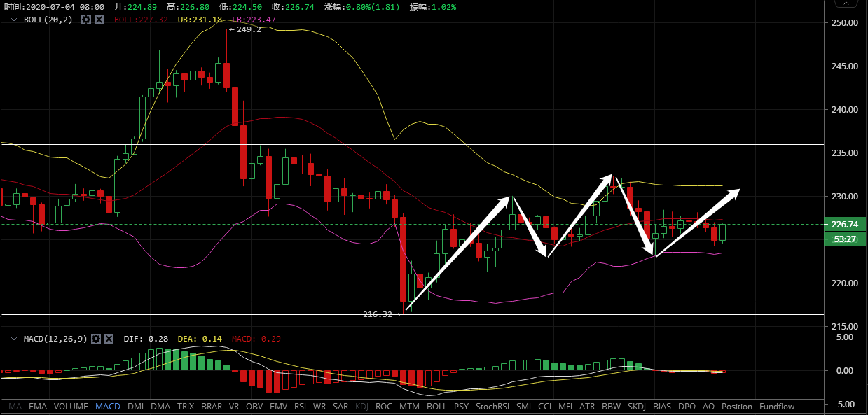
Task: Open BOLL indicator settings gear
Action: [86, 20]
